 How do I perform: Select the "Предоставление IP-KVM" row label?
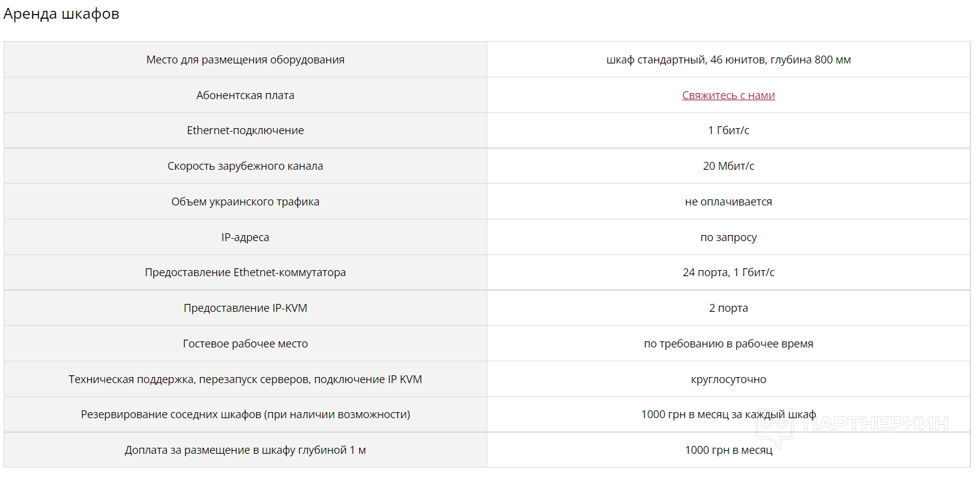pyautogui.click(x=245, y=308)
